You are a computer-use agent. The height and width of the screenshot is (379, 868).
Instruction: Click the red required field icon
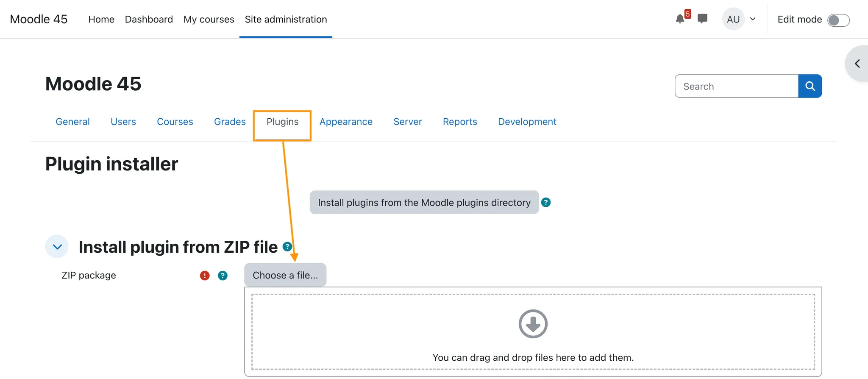205,276
